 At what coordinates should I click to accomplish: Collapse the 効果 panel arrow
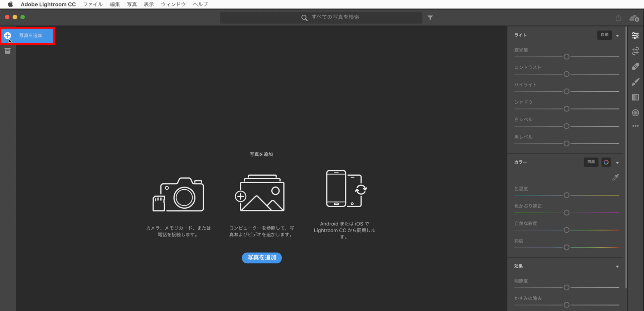pos(618,267)
